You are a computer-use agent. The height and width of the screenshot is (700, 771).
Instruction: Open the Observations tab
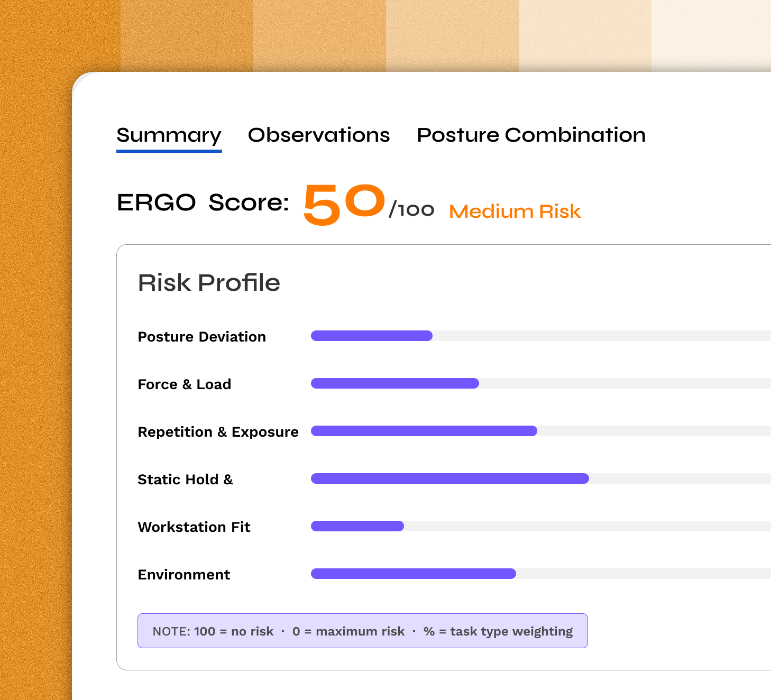[319, 135]
